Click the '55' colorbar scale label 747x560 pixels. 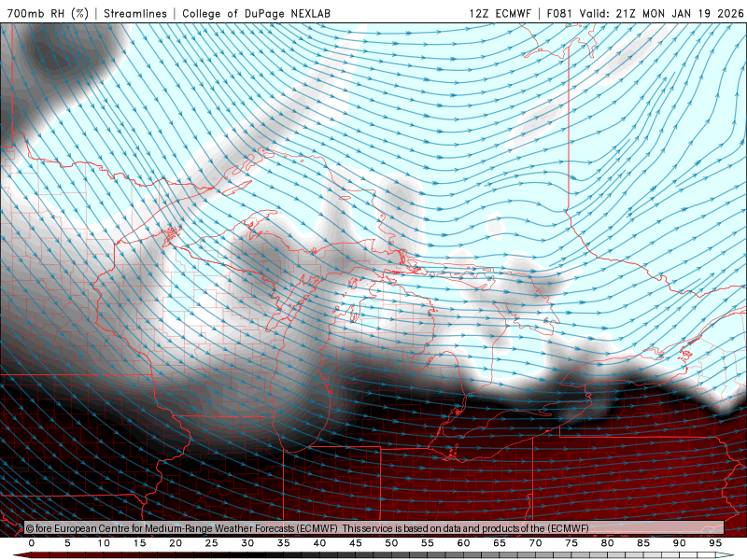[x=428, y=543]
